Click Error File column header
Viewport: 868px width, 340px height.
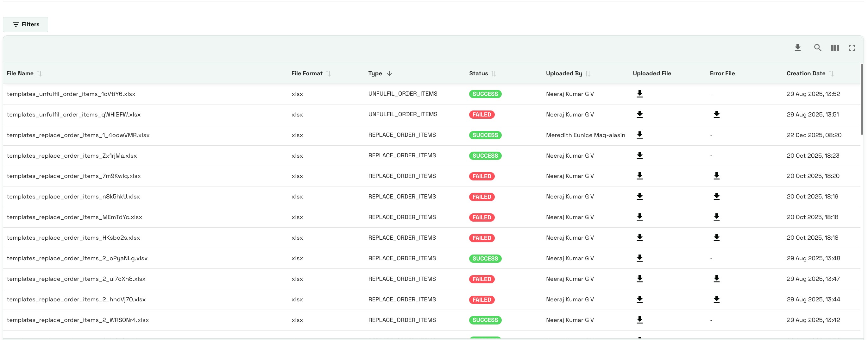click(722, 73)
